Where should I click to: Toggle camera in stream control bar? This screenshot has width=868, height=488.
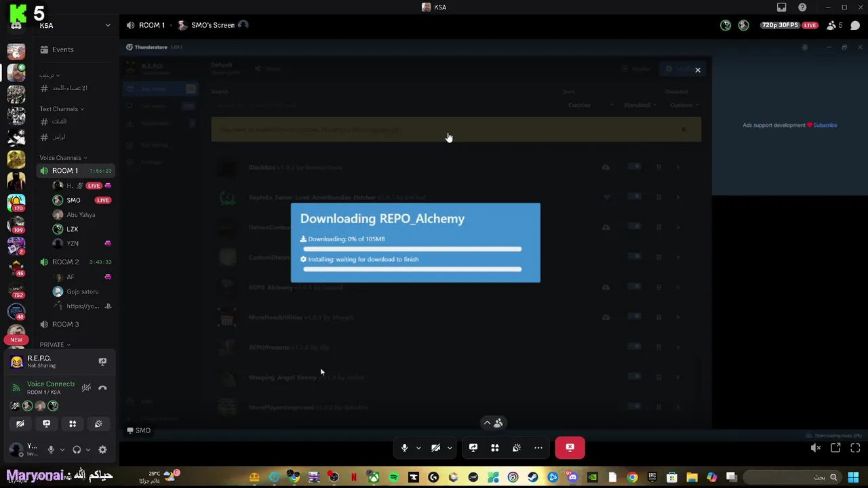click(x=435, y=448)
